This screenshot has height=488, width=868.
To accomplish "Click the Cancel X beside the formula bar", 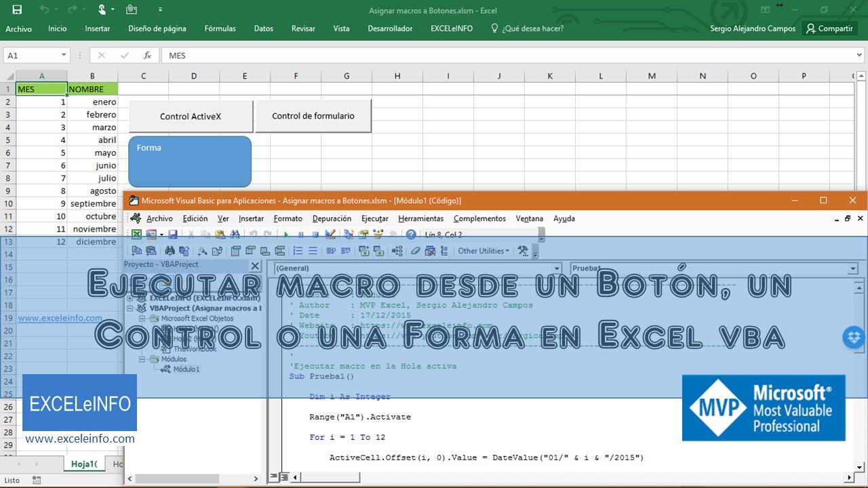I will pos(102,56).
